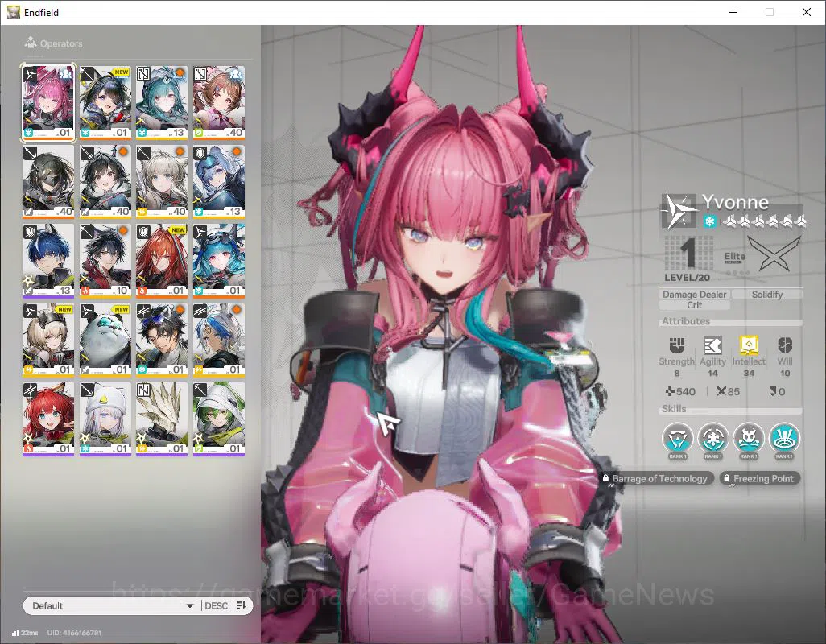Click the Skills section header

[x=674, y=409]
